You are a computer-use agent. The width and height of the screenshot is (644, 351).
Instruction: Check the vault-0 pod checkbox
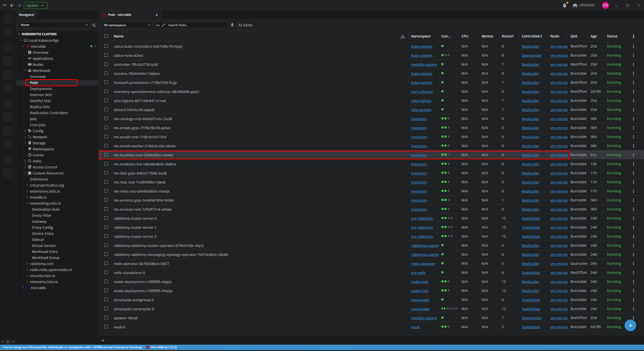tap(106, 327)
